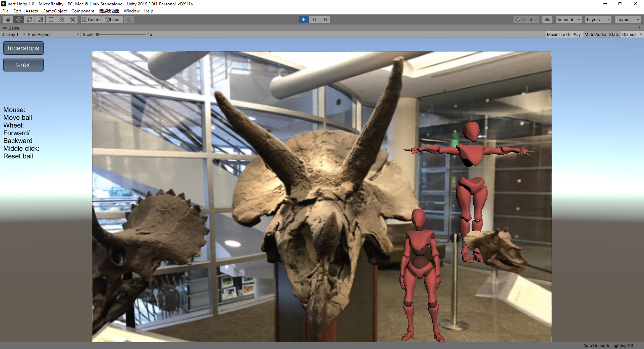Select the Move tool
The height and width of the screenshot is (349, 644).
click(18, 19)
